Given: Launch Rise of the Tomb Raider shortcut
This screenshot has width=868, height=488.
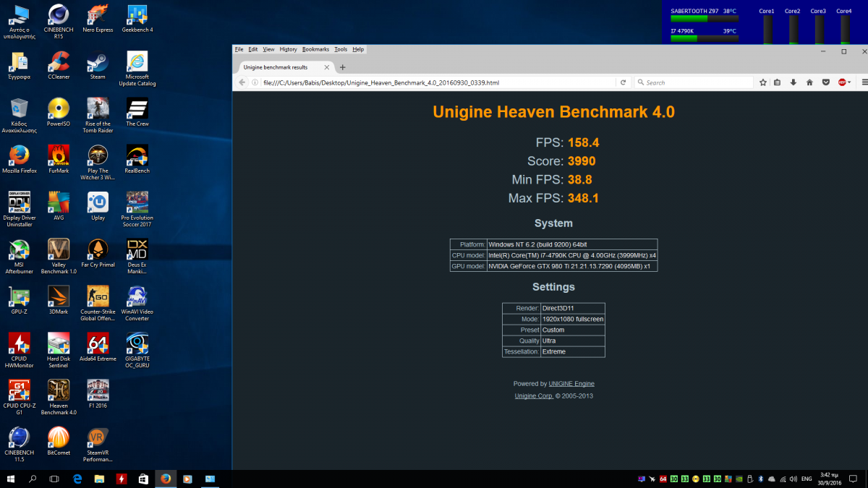Looking at the screenshot, I should 98,116.
